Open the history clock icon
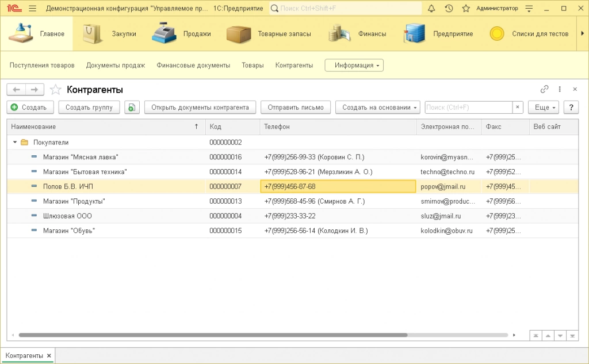589x364 pixels. 449,9
